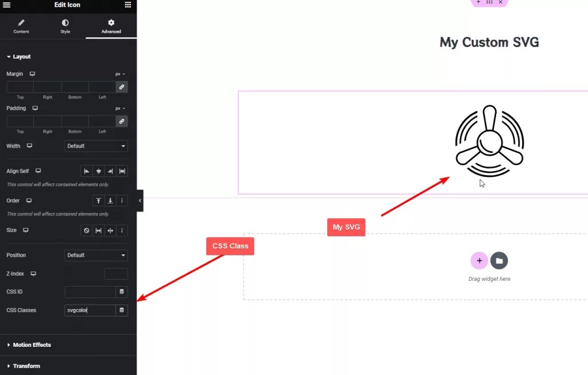Toggle Padding link values together
588x375 pixels.
click(x=122, y=121)
